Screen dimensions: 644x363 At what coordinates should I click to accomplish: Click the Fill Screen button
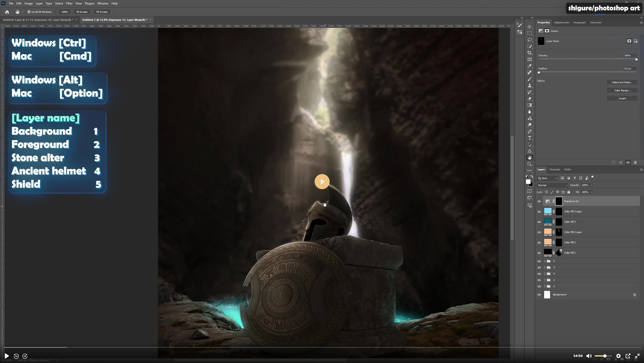pos(102,12)
